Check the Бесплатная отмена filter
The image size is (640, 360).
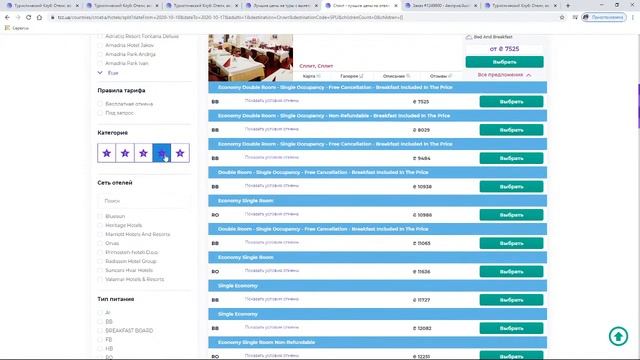point(100,104)
